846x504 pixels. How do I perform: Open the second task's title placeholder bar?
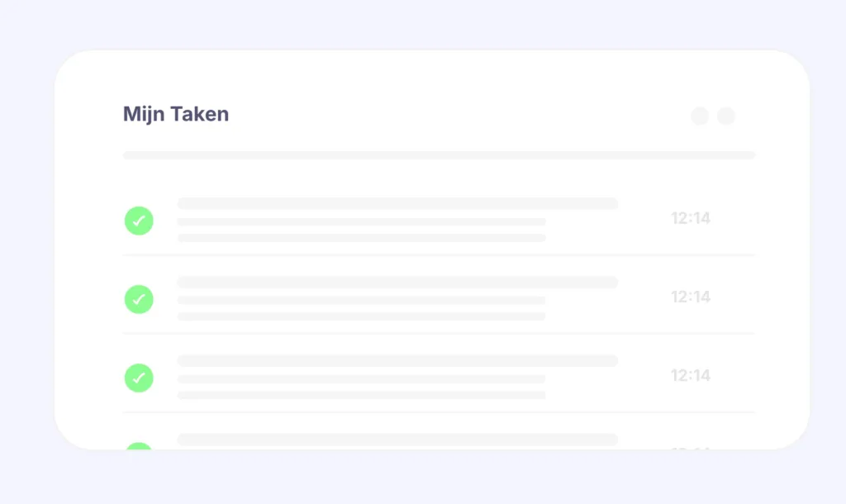(397, 283)
